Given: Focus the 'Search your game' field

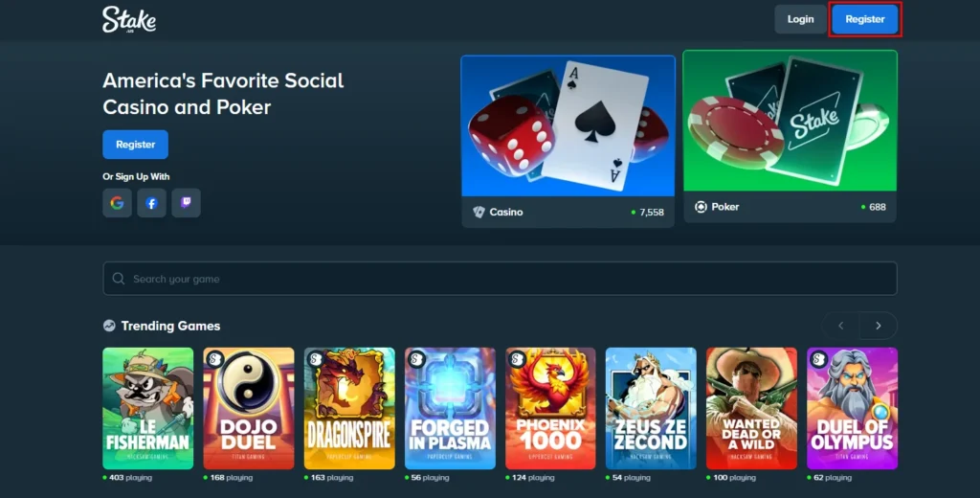Looking at the screenshot, I should [500, 279].
